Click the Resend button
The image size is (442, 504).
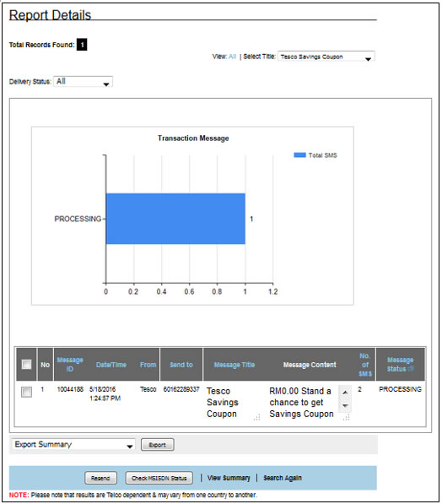pos(100,478)
